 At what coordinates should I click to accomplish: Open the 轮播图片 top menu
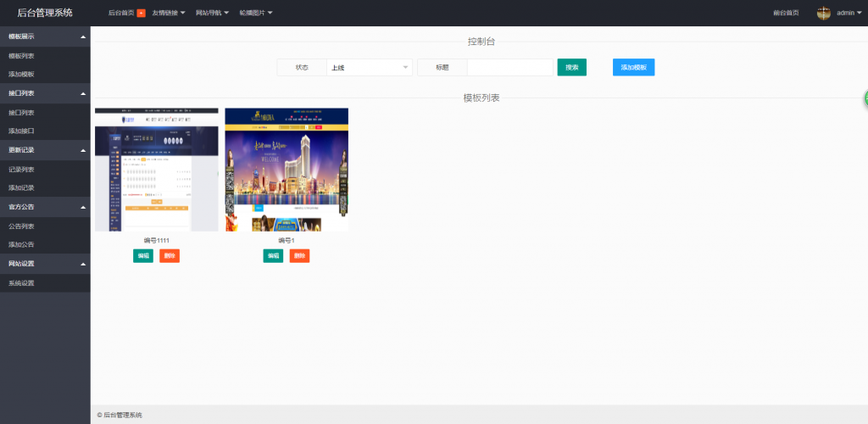pos(255,13)
